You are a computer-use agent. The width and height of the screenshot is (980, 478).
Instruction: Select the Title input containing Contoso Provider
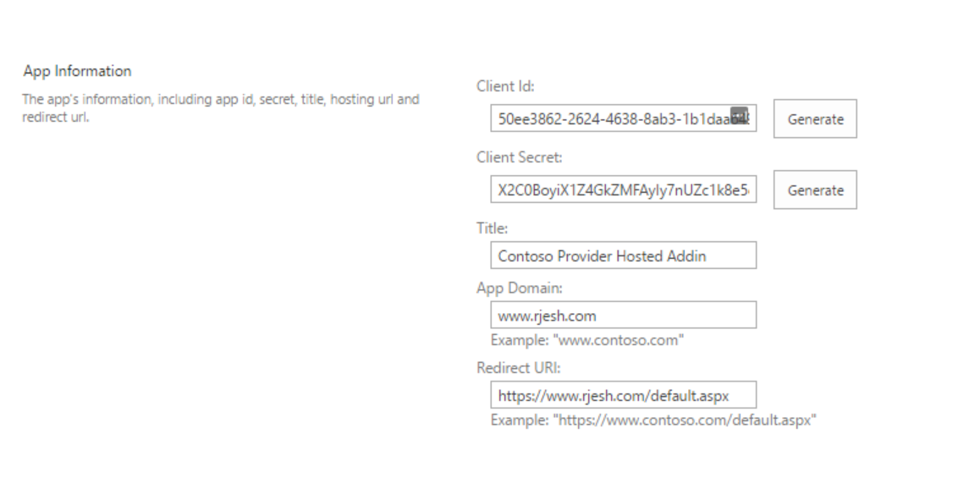click(x=623, y=255)
